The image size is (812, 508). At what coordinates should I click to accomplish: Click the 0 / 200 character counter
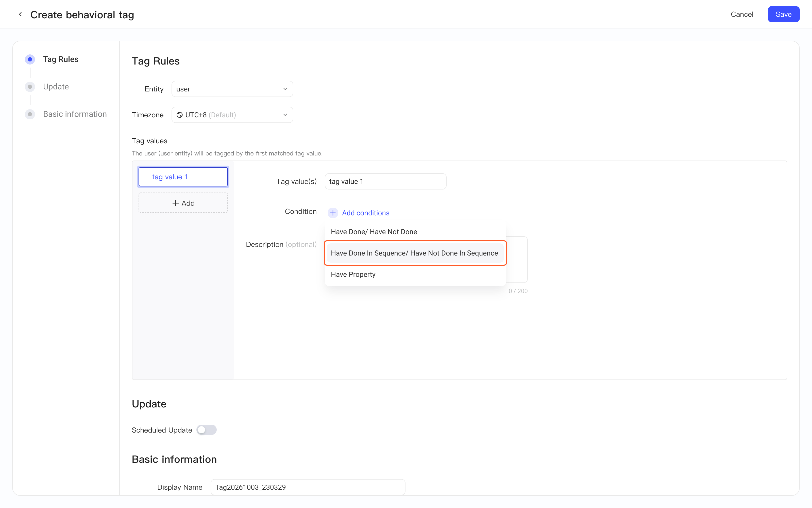pyautogui.click(x=518, y=291)
